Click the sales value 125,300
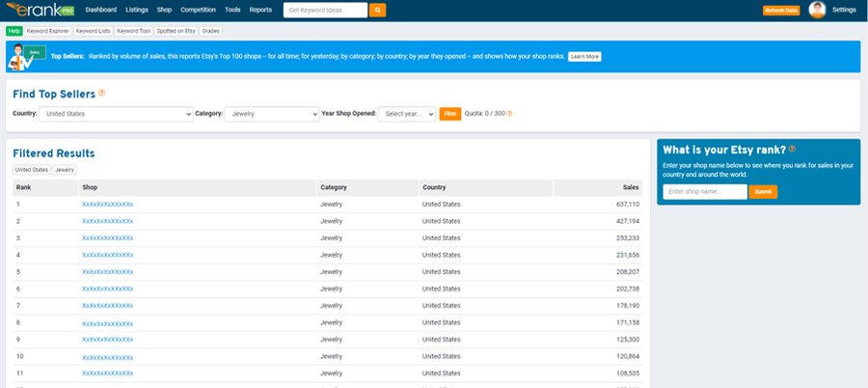The height and width of the screenshot is (388, 868). click(628, 339)
